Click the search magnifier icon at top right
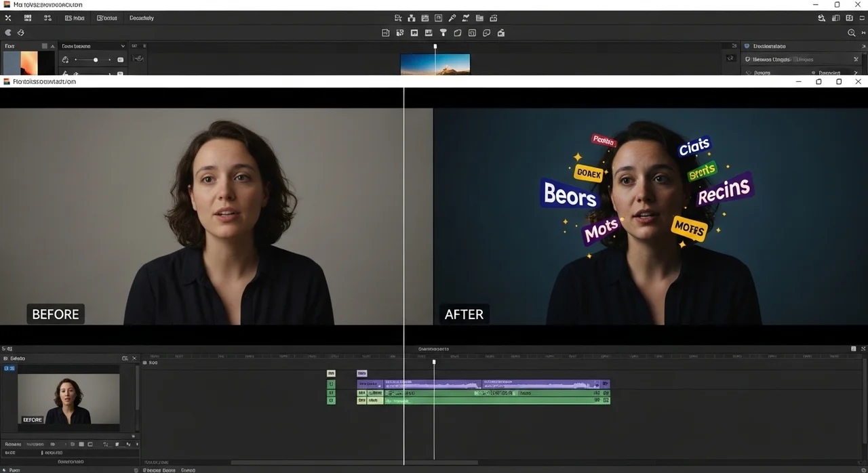Viewport: 868px width, 473px height. pyautogui.click(x=852, y=33)
